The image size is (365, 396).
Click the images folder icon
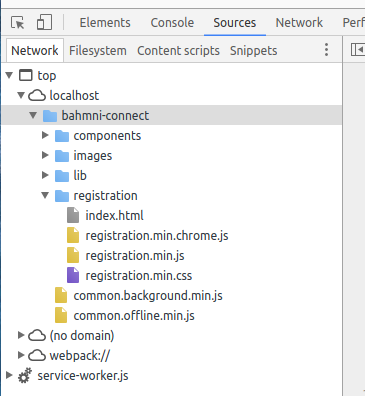pyautogui.click(x=62, y=156)
